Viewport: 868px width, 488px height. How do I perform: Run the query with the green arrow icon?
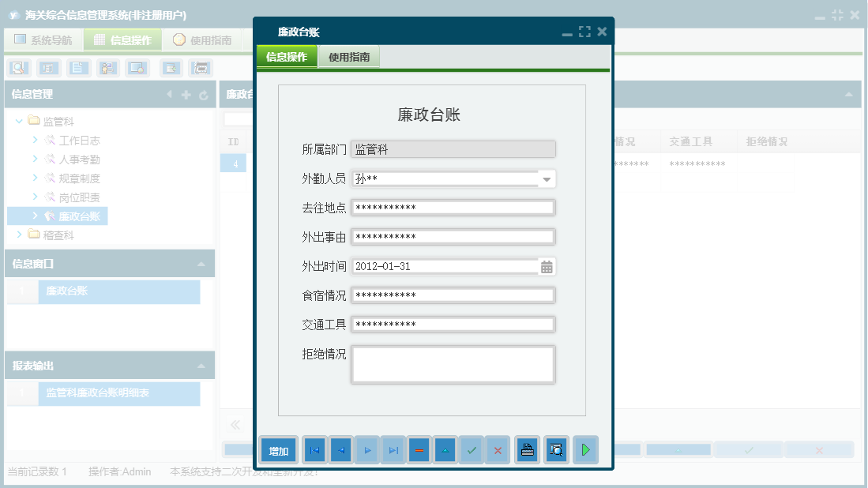[x=586, y=449]
